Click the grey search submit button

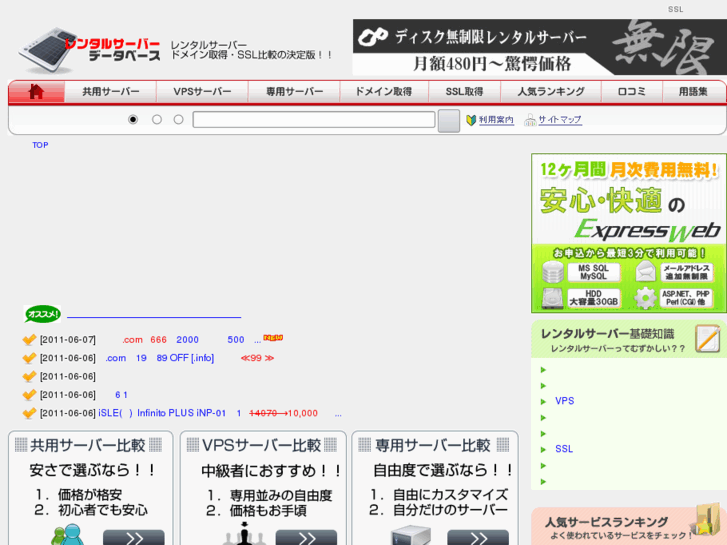[x=449, y=121]
